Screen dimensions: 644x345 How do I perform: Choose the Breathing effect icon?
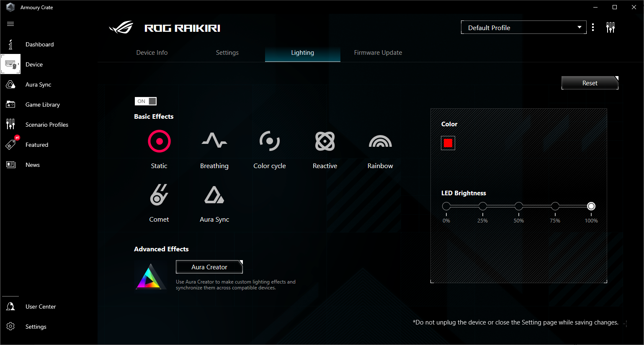click(214, 141)
